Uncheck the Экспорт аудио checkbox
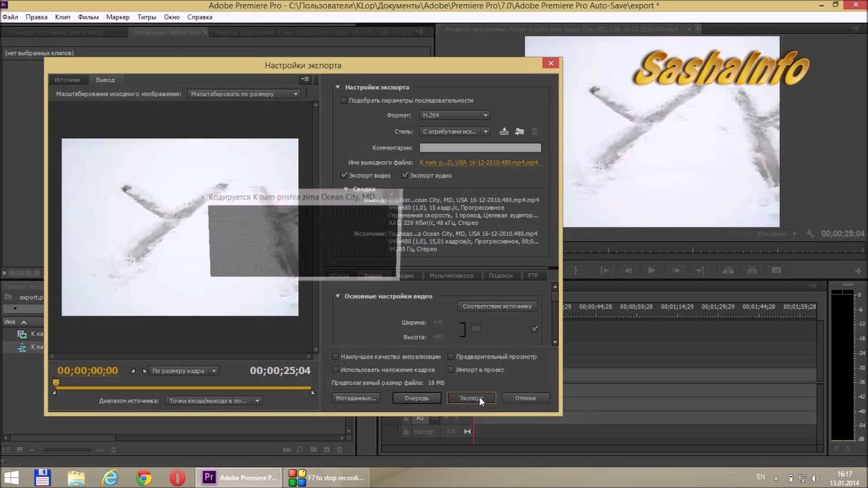 point(405,176)
